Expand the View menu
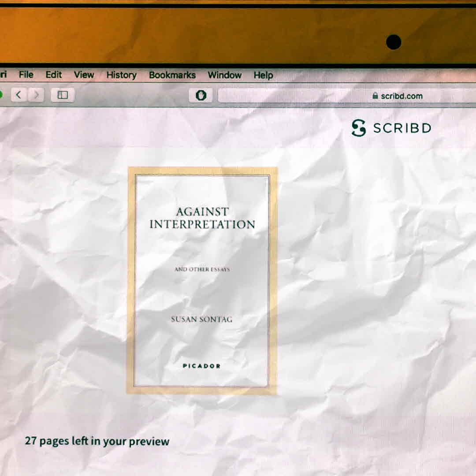 point(84,75)
